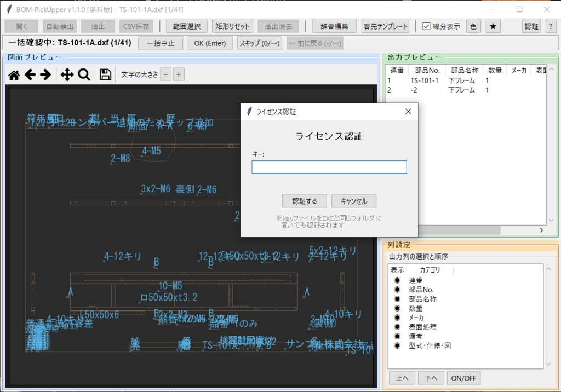Click the star favorite icon

[493, 26]
